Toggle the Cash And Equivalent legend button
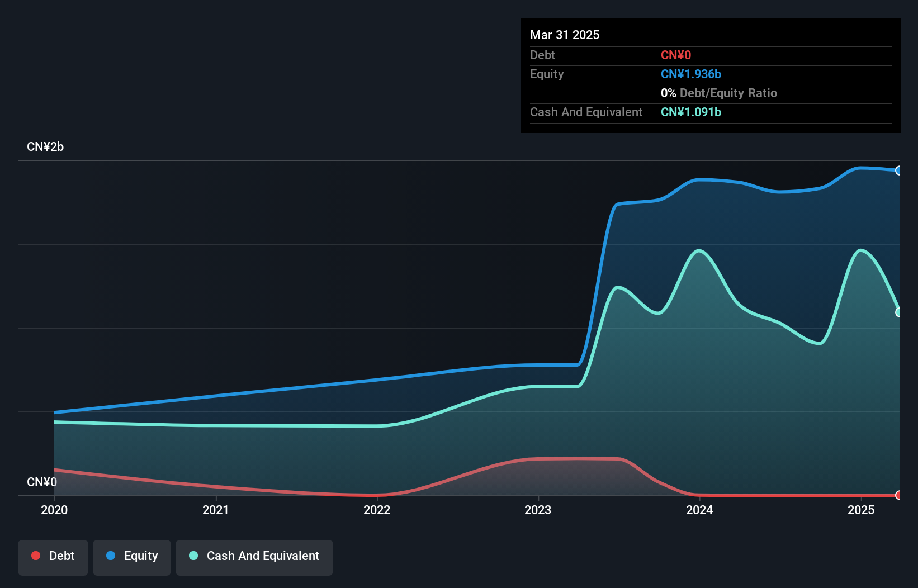 pos(254,557)
